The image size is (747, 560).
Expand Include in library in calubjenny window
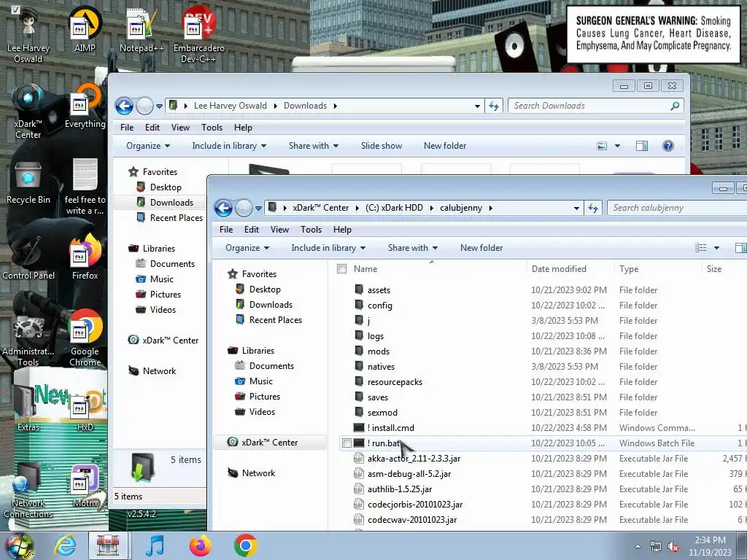click(328, 248)
